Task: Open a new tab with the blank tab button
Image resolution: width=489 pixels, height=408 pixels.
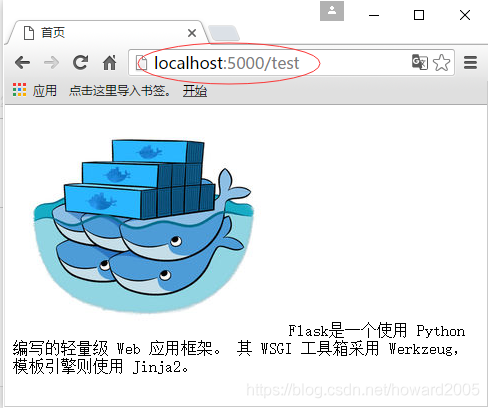Action: click(224, 33)
